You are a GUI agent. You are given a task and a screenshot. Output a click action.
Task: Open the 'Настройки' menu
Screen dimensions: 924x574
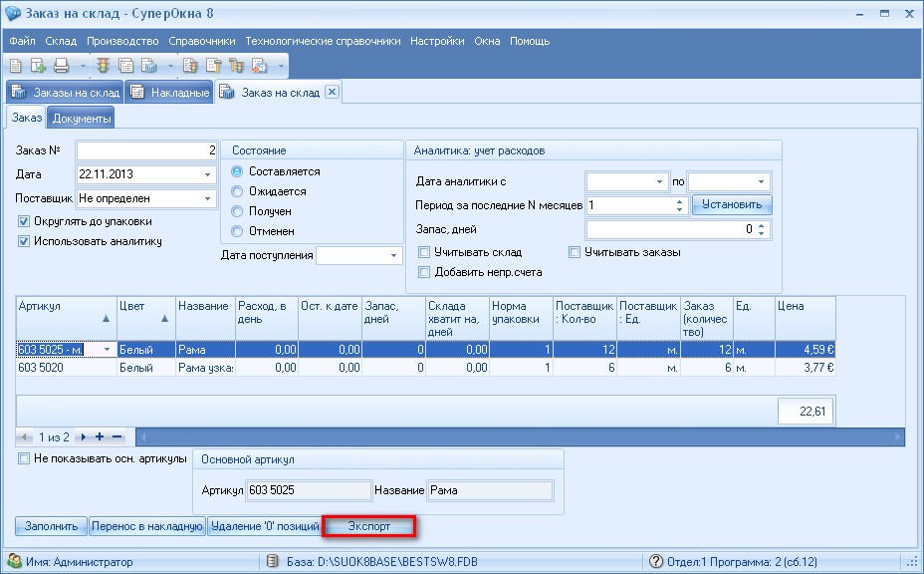(437, 41)
